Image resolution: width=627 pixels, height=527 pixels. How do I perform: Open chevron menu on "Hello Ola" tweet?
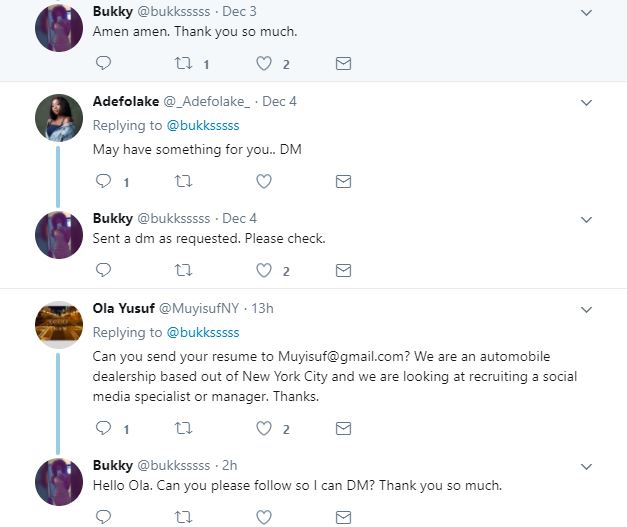[x=587, y=467]
